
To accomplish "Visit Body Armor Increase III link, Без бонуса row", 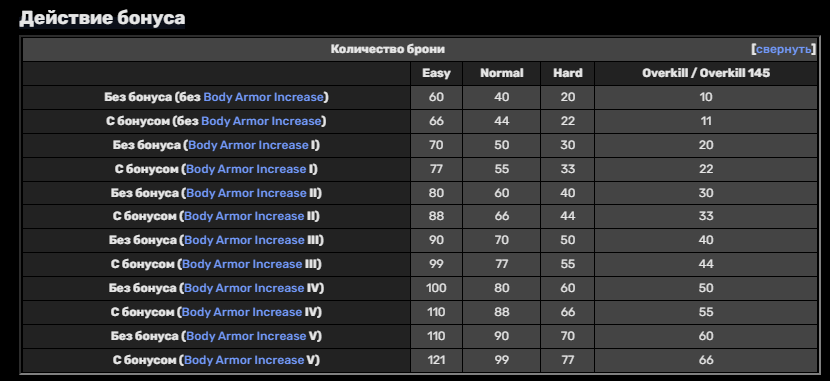I will click(244, 240).
